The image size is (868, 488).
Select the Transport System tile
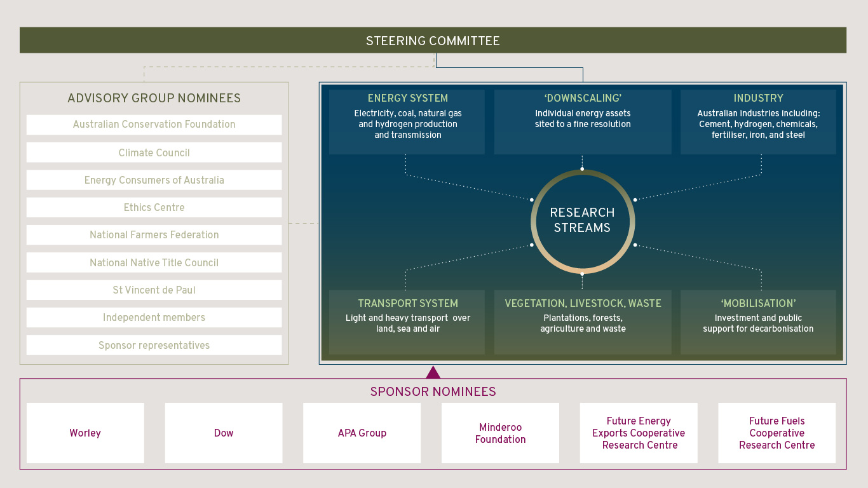(x=407, y=322)
